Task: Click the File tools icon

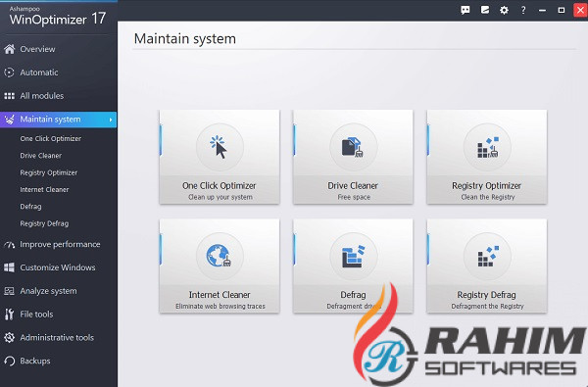Action: pos(10,314)
